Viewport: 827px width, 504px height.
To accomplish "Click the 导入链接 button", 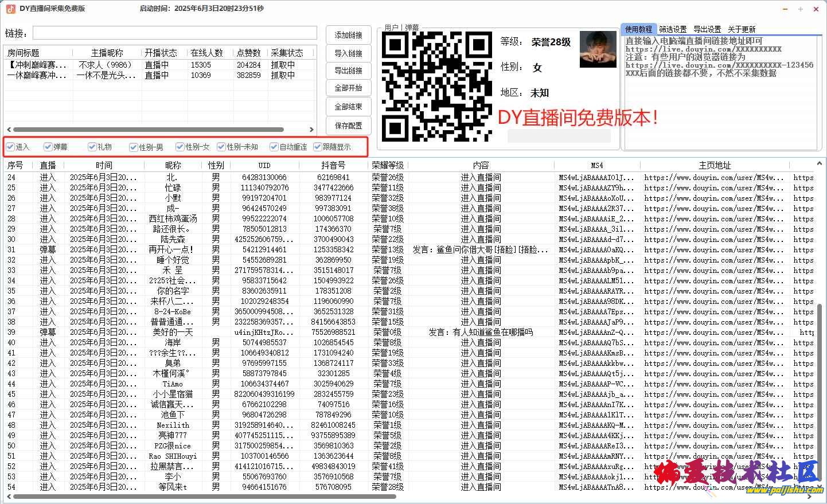I will 348,53.
